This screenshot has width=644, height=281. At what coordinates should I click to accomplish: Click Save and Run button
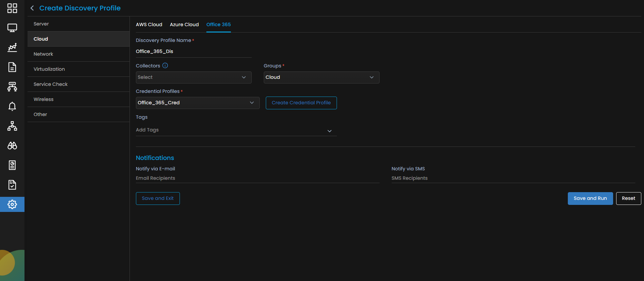point(590,199)
